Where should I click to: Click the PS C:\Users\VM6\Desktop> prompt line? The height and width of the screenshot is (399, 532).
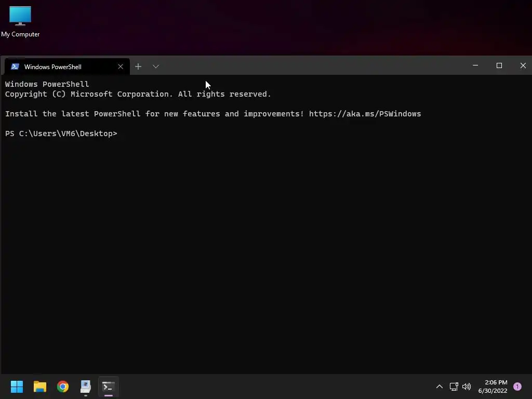pos(61,134)
